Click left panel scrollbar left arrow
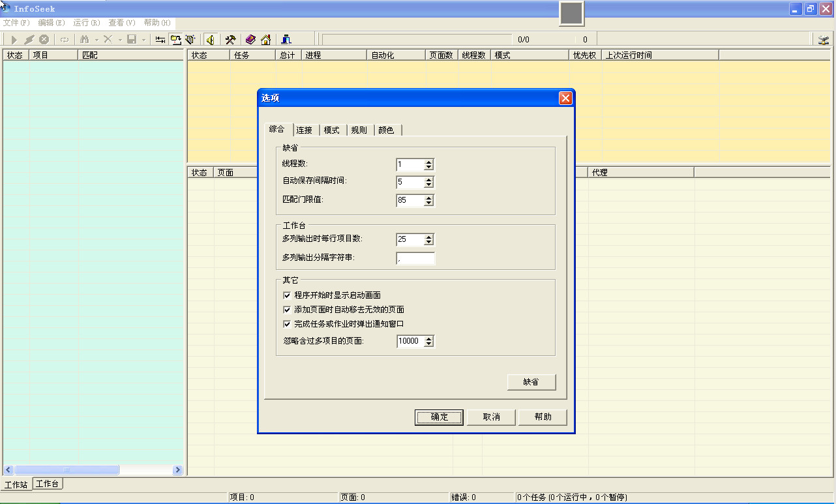This screenshot has height=504, width=836. coord(8,470)
